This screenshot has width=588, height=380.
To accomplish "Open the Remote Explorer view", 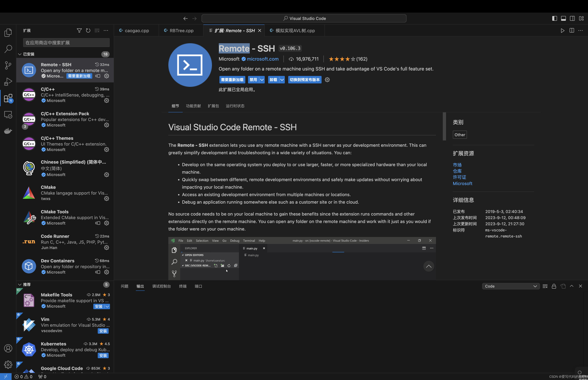I will tap(8, 115).
